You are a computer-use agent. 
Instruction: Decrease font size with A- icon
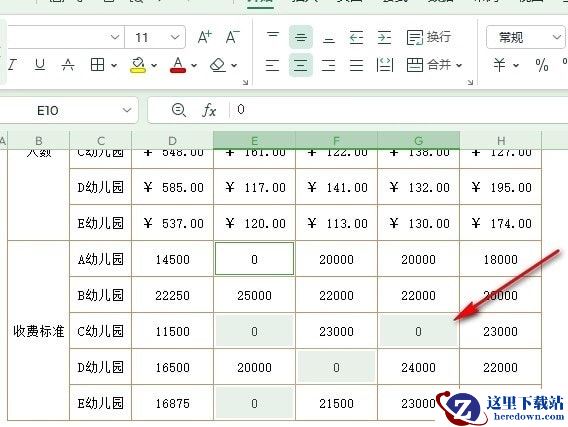click(232, 37)
